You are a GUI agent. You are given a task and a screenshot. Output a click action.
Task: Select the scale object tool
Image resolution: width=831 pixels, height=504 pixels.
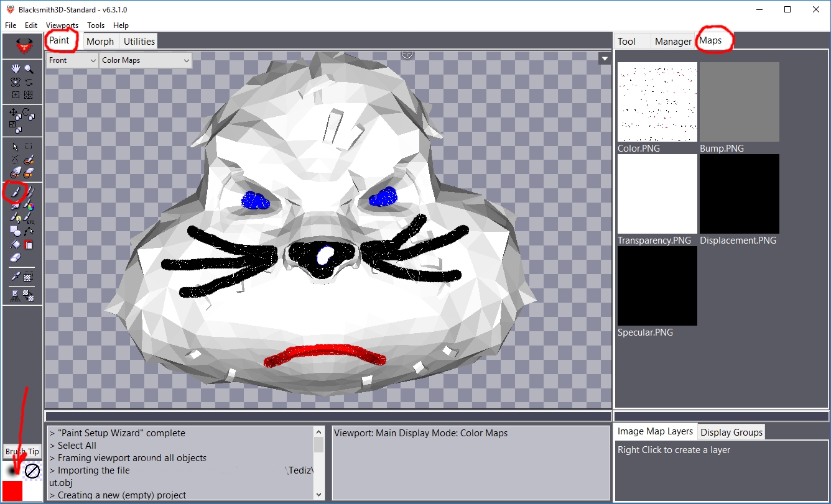click(x=16, y=127)
